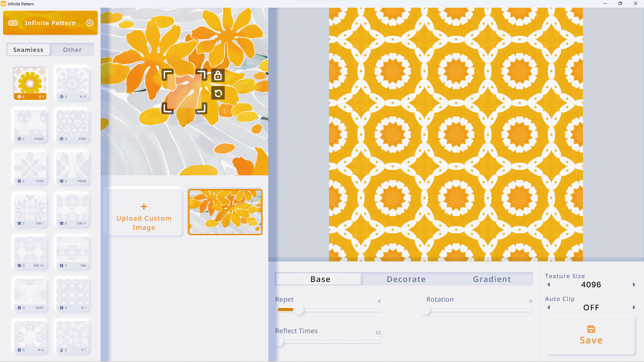
Task: Select the RMP pattern preset
Action: 30,294
